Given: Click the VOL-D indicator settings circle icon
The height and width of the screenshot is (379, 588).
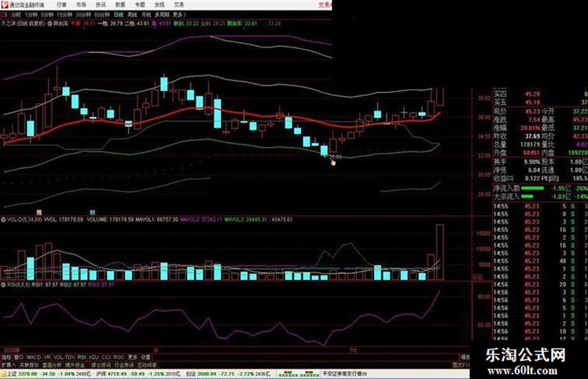Looking at the screenshot, I should pyautogui.click(x=3, y=220).
